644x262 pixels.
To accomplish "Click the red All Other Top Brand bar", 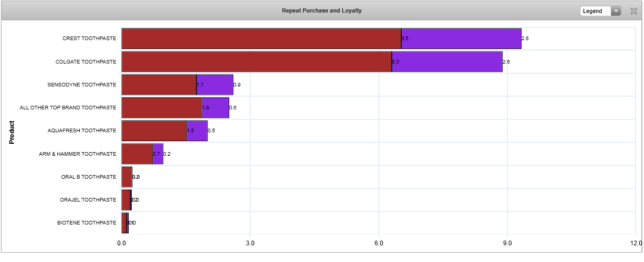I will 162,108.
